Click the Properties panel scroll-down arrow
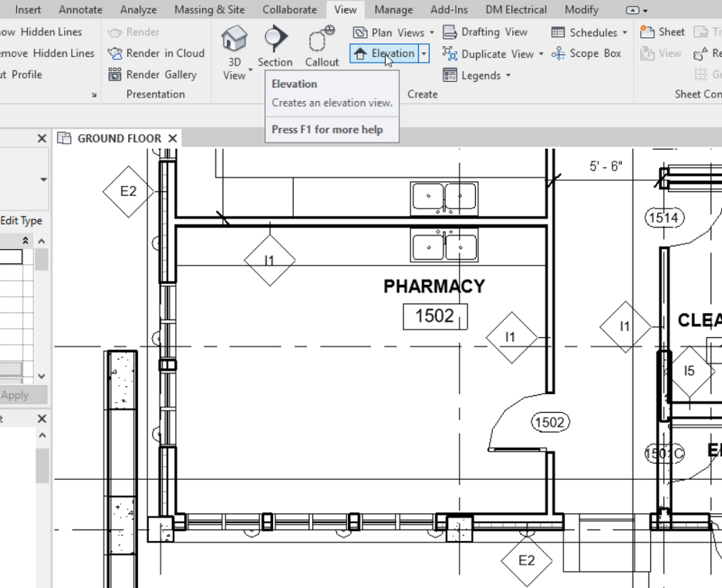 tap(42, 377)
